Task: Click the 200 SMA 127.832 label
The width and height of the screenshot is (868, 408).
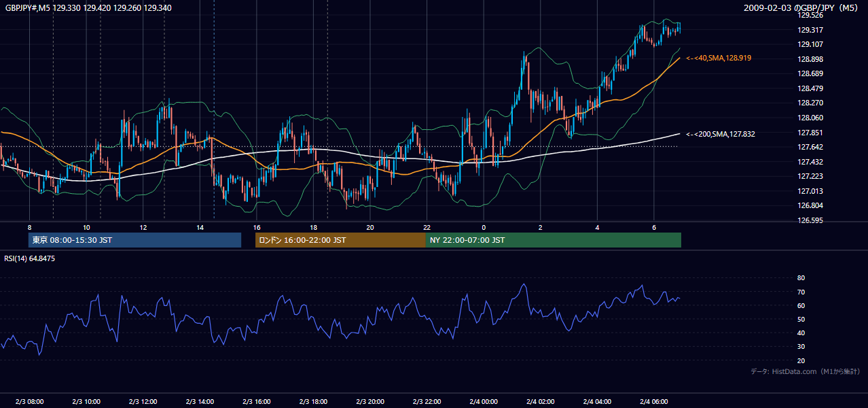Action: coord(721,135)
